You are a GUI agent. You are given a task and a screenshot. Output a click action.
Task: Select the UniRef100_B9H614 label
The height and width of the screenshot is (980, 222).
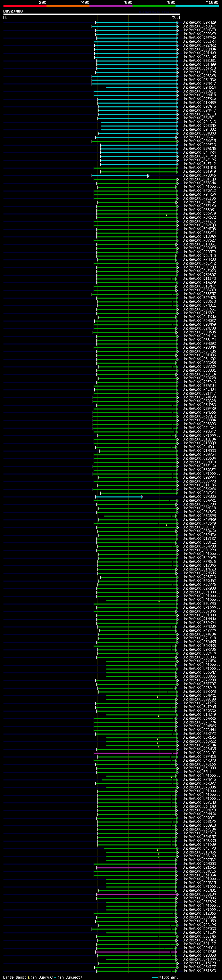tap(199, 88)
